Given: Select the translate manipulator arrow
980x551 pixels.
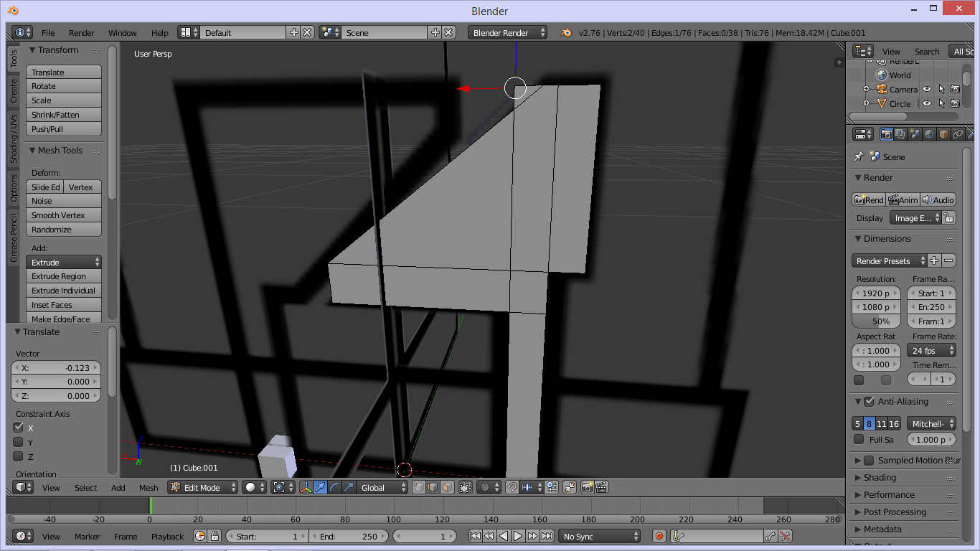Looking at the screenshot, I should pos(320,487).
